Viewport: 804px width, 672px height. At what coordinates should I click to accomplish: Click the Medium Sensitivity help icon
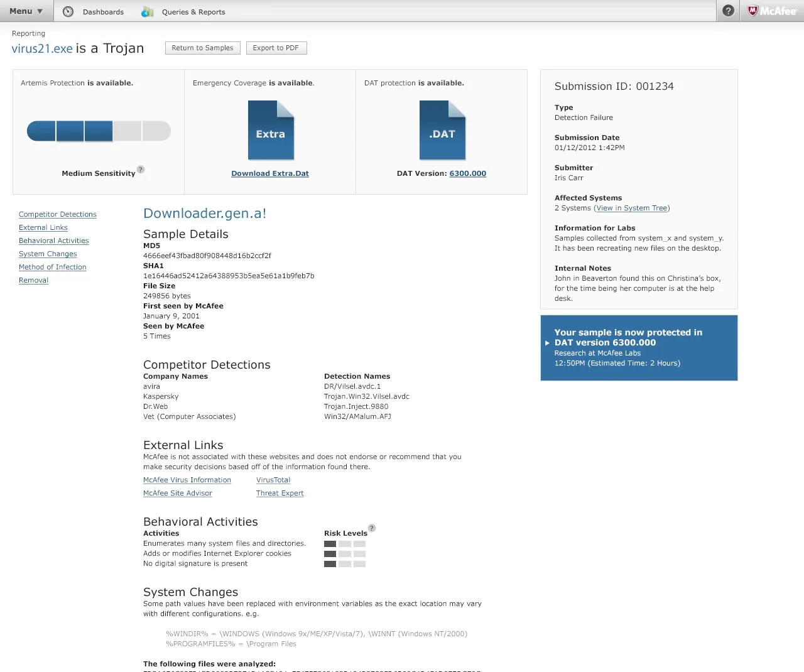pyautogui.click(x=141, y=170)
